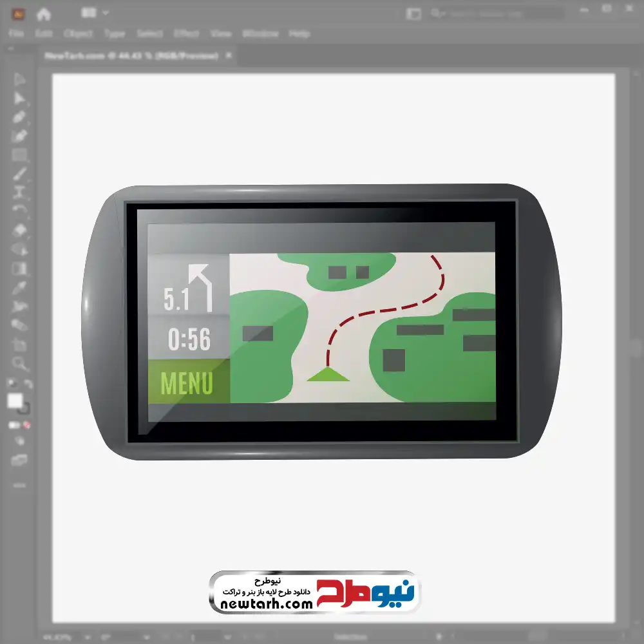Select the MENU block in the artwork
This screenshot has width=644, height=644.
tap(189, 381)
